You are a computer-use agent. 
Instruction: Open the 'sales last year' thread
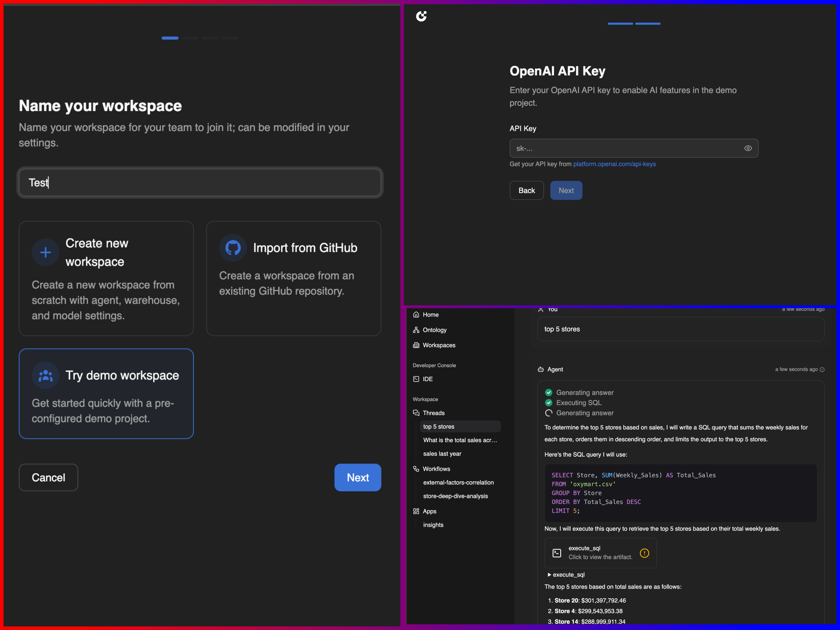click(x=442, y=454)
